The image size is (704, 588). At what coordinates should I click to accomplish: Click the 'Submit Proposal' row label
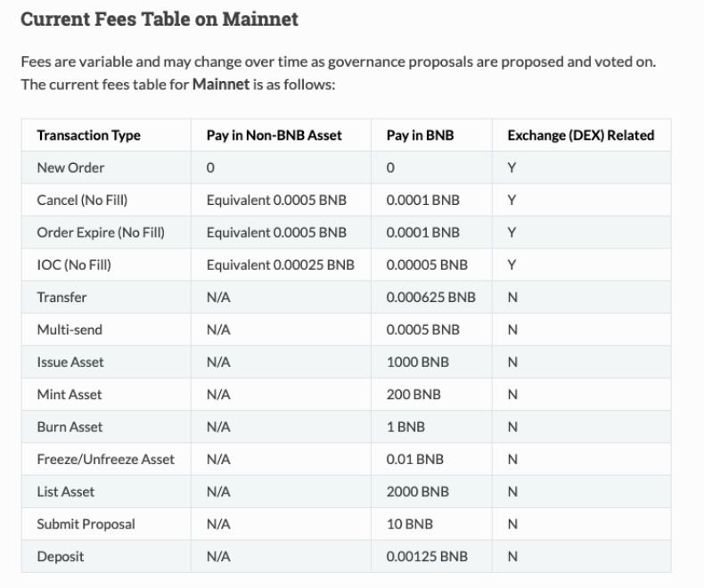click(86, 524)
